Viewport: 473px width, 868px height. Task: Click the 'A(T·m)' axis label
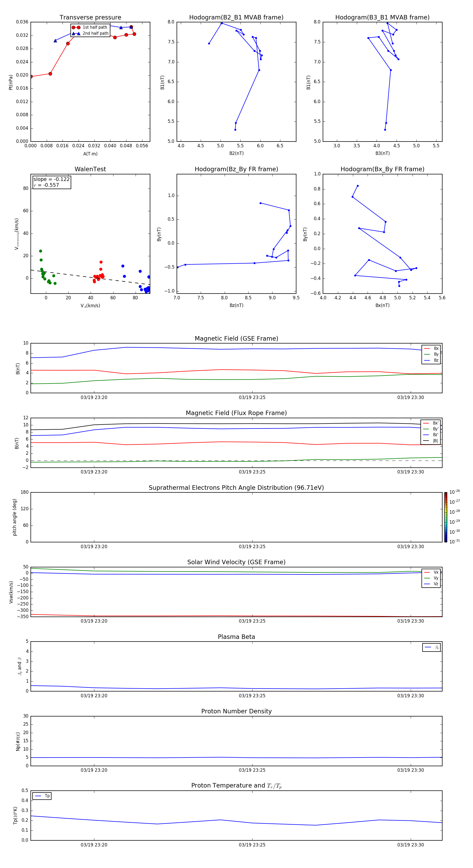90,154
